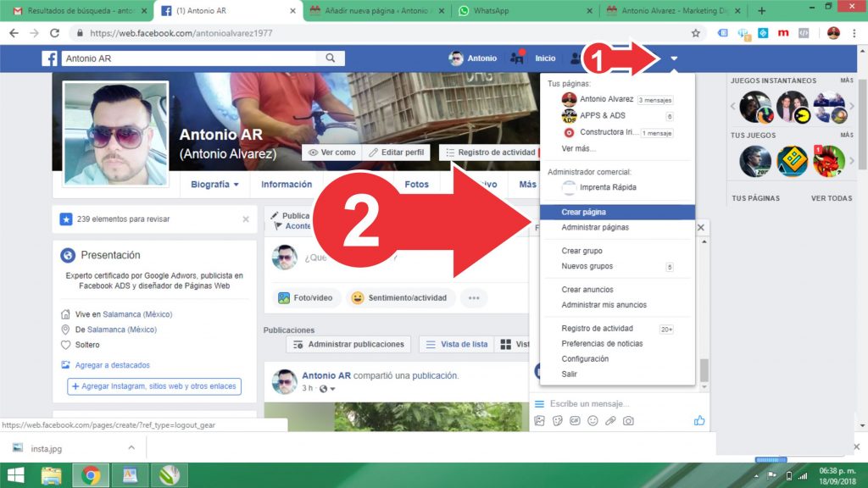Image resolution: width=868 pixels, height=488 pixels.
Task: Click Registro de actividad cover button
Action: click(x=491, y=152)
